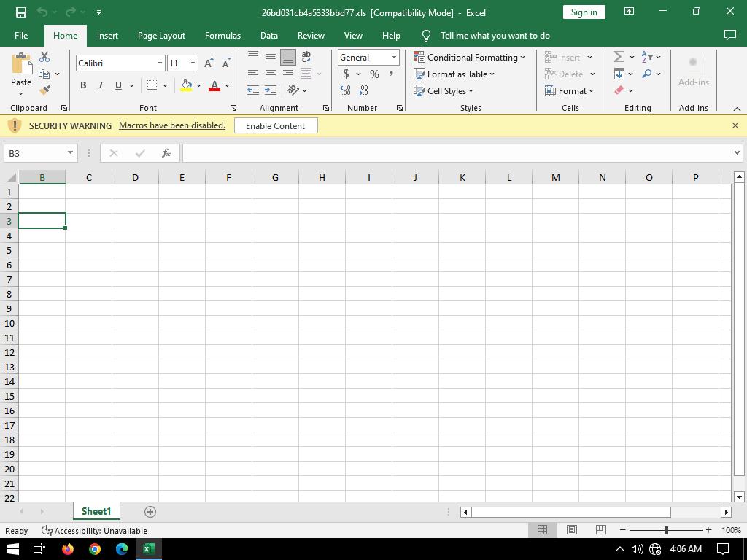Click the Percent Style icon

click(374, 74)
